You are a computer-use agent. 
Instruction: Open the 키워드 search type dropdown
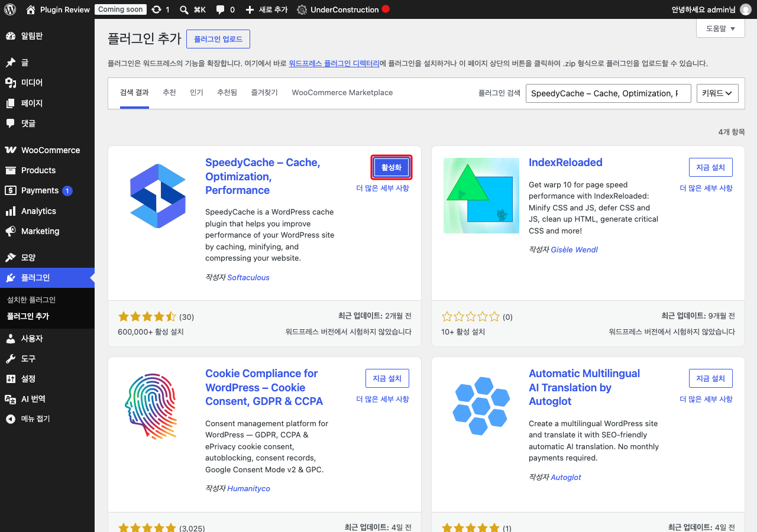[x=718, y=93]
